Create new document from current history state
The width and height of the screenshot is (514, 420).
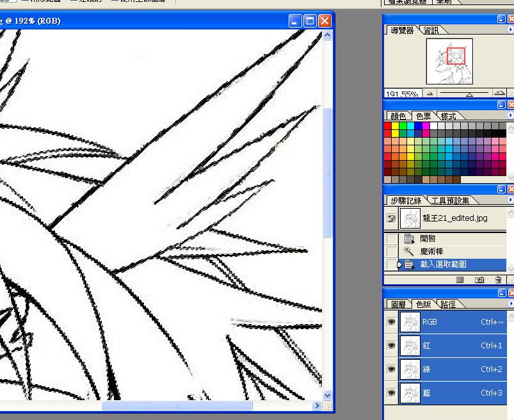pyautogui.click(x=460, y=280)
